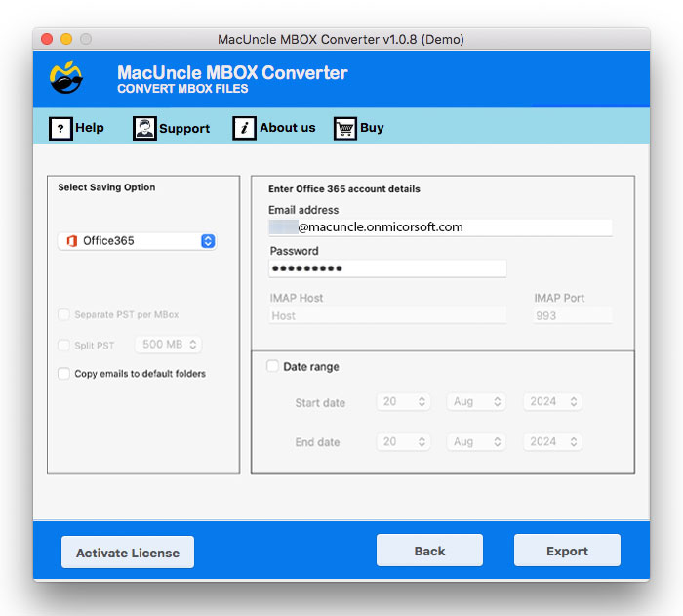
Task: Open the End date year selector
Action: (553, 441)
